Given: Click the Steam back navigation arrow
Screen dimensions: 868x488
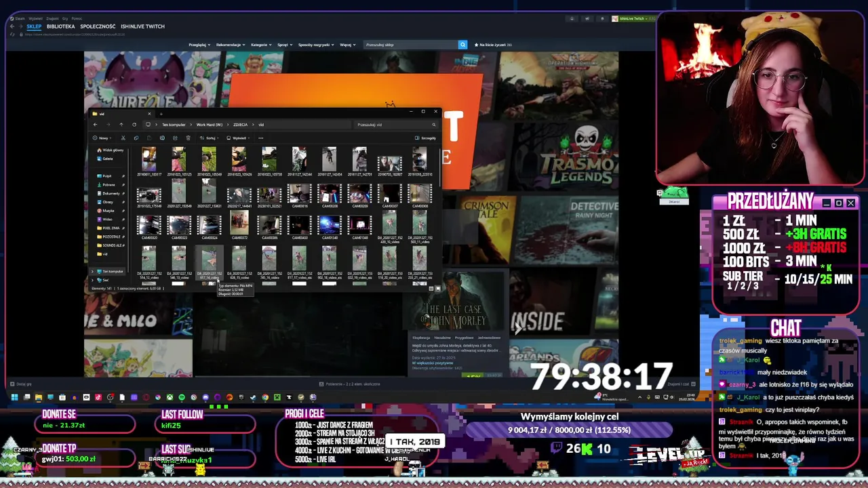Looking at the screenshot, I should pos(12,26).
